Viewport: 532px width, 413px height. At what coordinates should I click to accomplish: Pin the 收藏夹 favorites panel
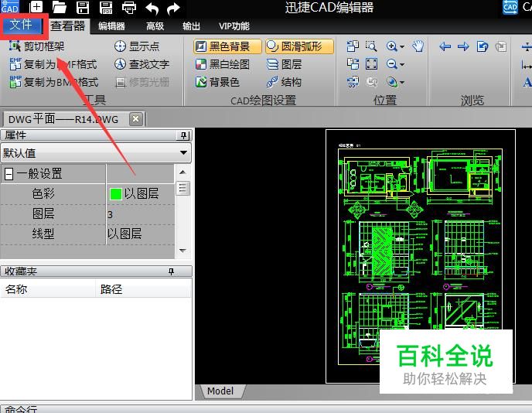point(172,271)
